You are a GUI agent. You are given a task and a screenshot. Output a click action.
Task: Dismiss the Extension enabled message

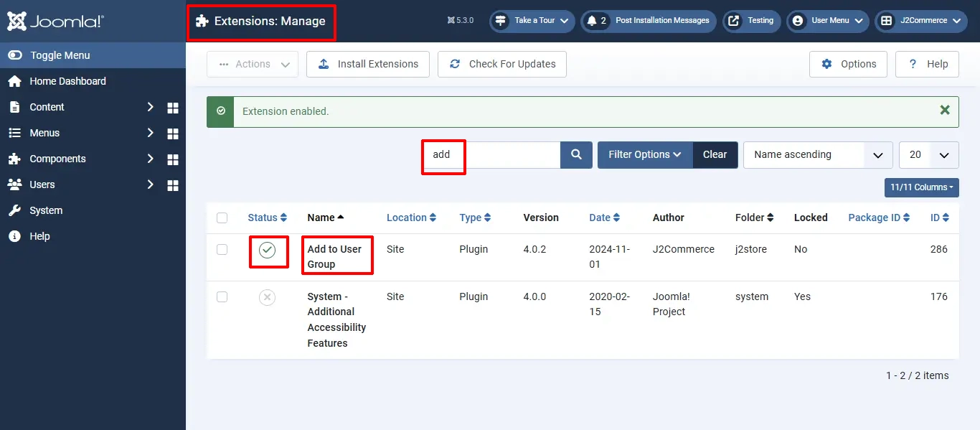tap(945, 110)
